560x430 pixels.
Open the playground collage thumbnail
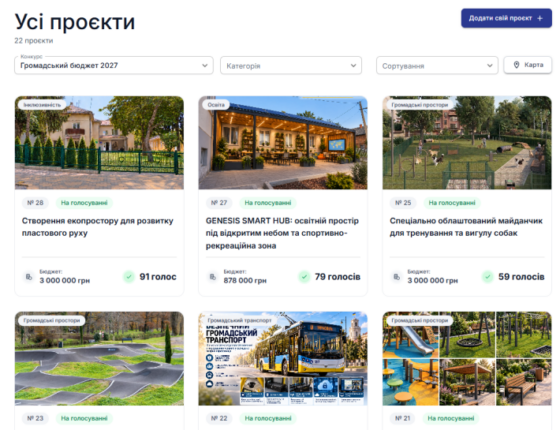[x=467, y=358]
